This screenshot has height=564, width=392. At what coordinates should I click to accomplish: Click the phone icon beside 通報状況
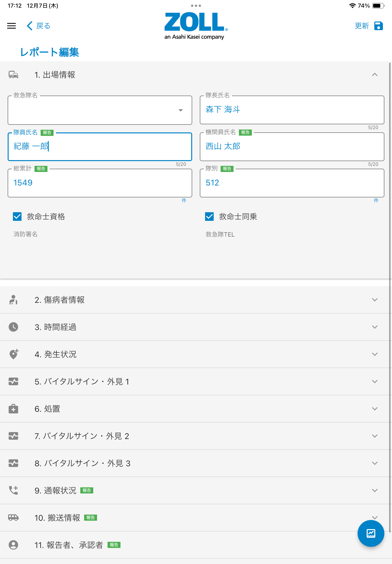click(x=14, y=490)
